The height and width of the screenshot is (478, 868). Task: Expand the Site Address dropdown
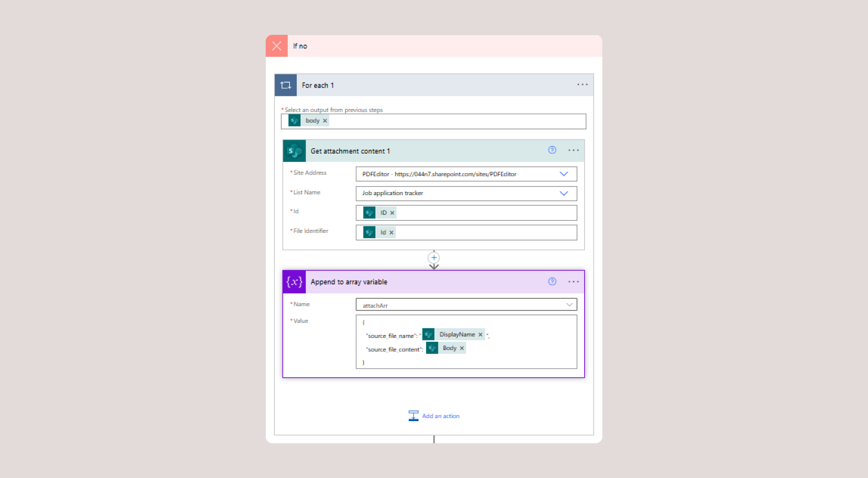[x=563, y=174]
